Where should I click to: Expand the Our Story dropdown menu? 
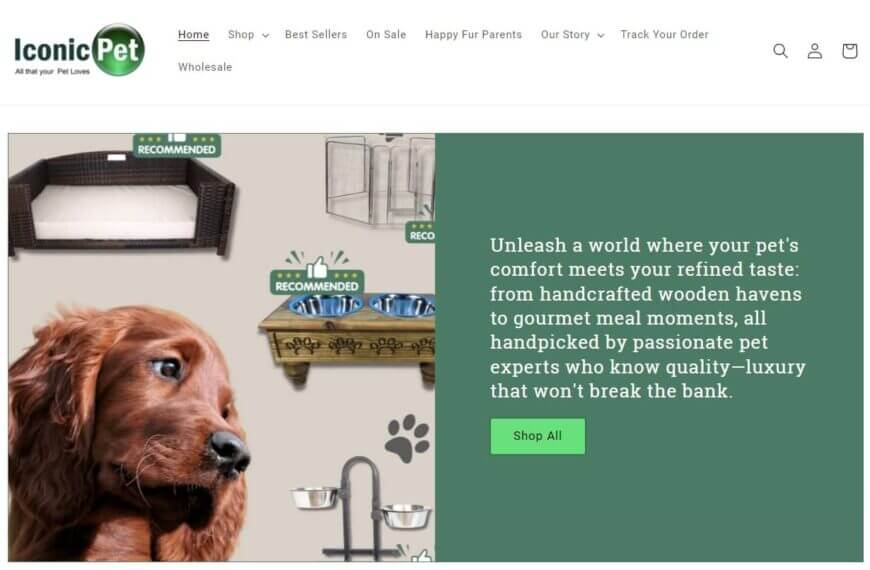click(572, 34)
